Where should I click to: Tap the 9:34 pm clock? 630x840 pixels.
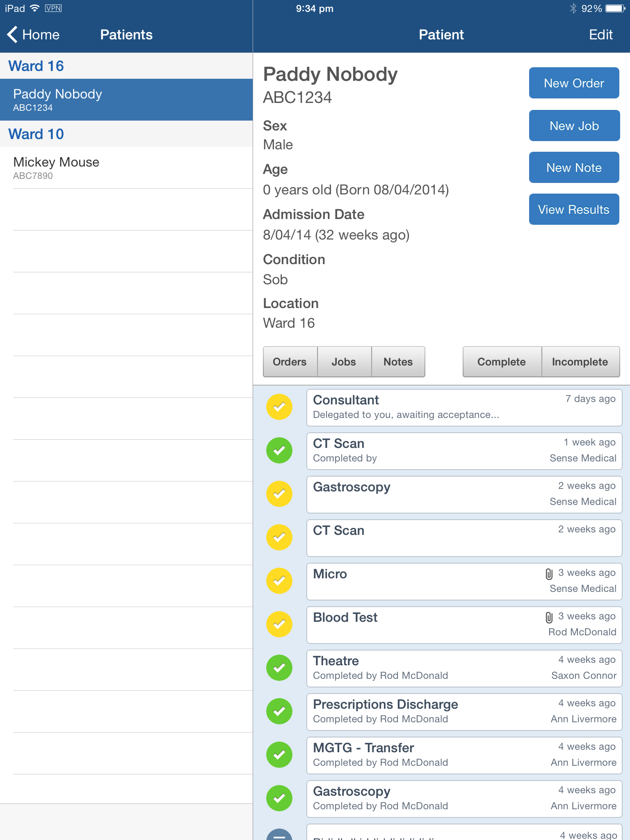[315, 8]
